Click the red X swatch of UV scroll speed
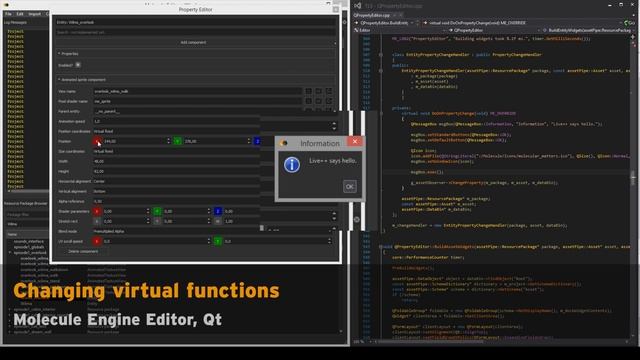This screenshot has height=360, width=640. (x=97, y=241)
